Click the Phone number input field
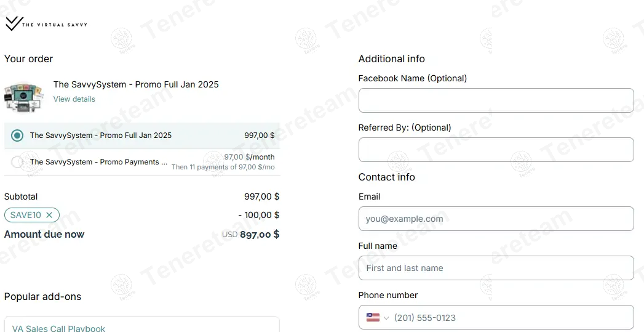Screen dimensions: 644x332 pyautogui.click(x=511, y=318)
